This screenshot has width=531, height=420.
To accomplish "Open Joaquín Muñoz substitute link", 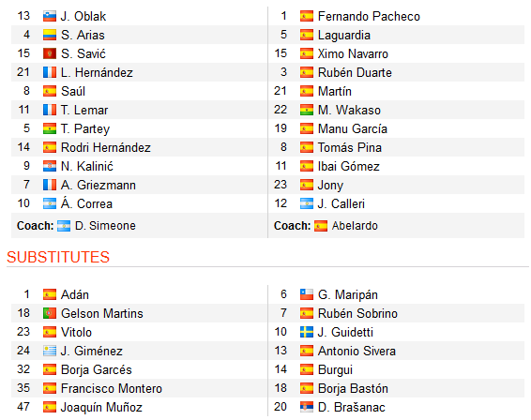I will (101, 407).
